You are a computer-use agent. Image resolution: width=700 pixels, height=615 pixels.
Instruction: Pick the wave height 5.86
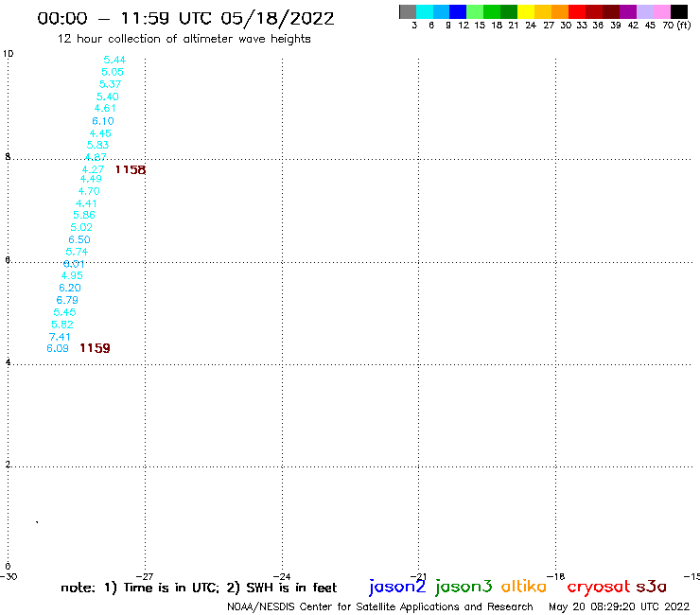(x=84, y=215)
